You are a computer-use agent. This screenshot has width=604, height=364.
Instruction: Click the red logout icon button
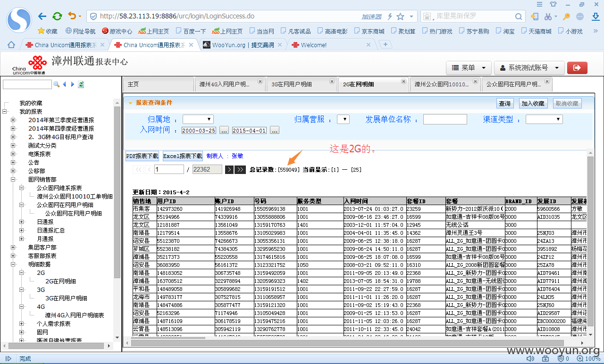577,68
